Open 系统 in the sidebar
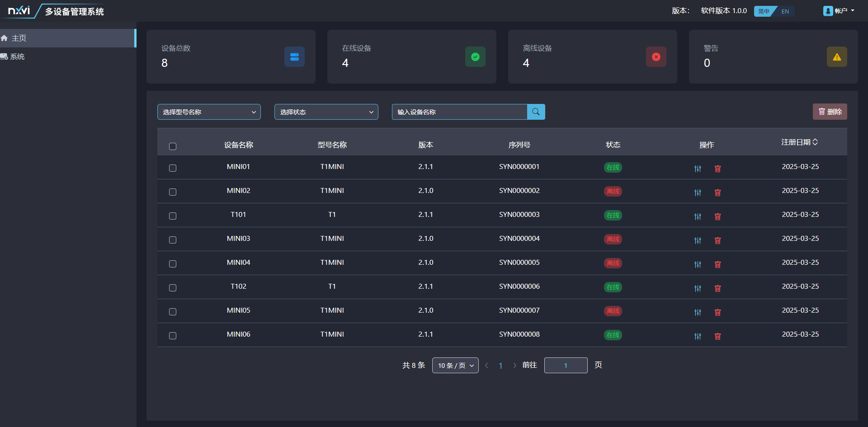 [68, 56]
